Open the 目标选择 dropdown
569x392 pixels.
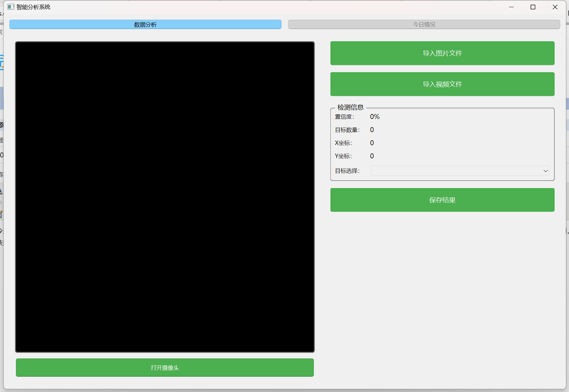pos(460,171)
